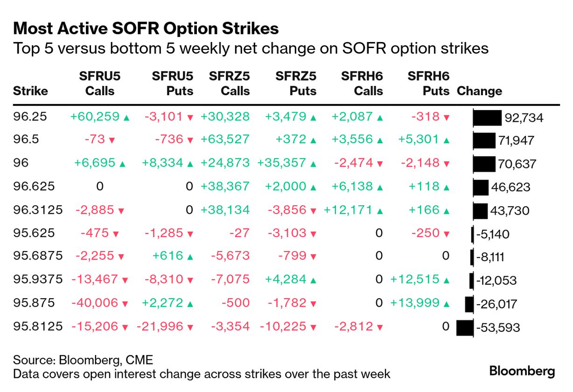The height and width of the screenshot is (392, 573).
Task: Select the negative bar for -53,593
Action: point(465,328)
